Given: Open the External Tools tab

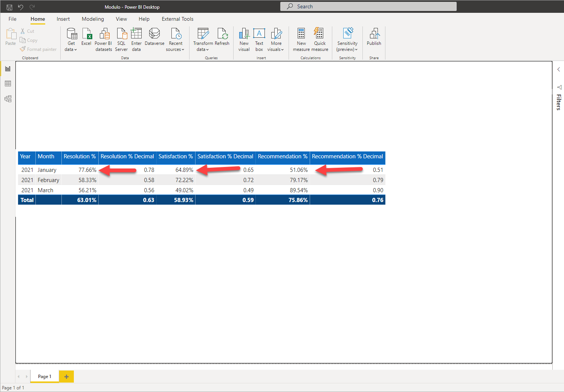Looking at the screenshot, I should (x=177, y=19).
